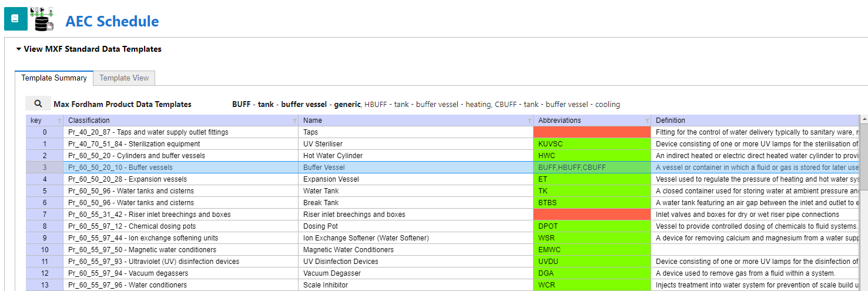Viewport: 868px width, 291px height.
Task: Open the Classification column filter icon
Action: [x=294, y=121]
